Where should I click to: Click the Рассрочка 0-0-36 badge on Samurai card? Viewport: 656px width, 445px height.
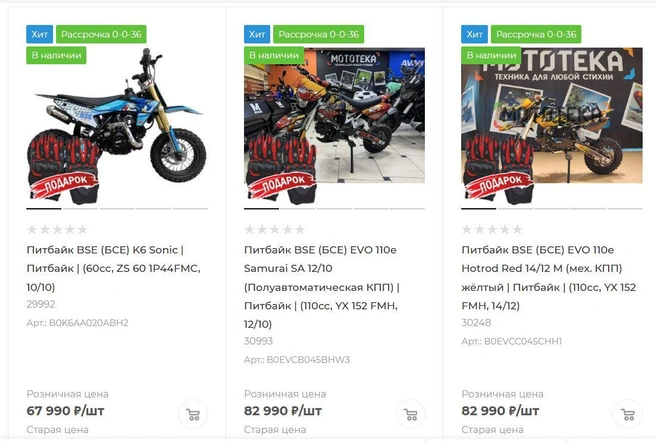coord(319,34)
